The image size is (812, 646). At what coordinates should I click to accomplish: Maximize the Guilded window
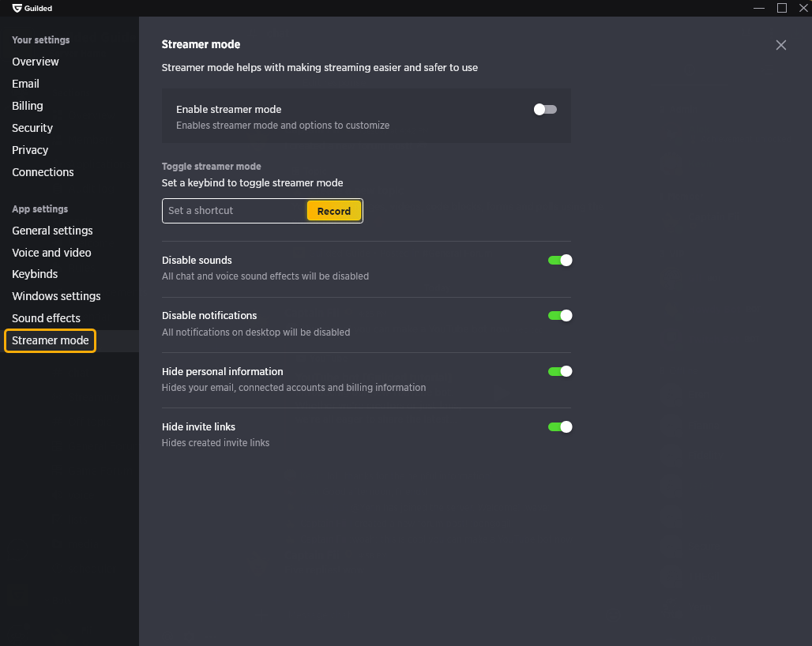click(782, 8)
